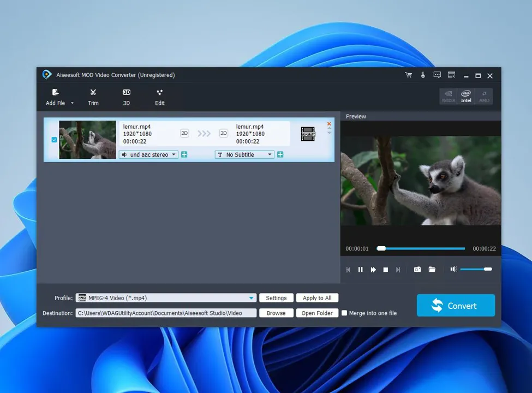
Task: Remove lemur.mp4 with the red X
Action: (329, 123)
